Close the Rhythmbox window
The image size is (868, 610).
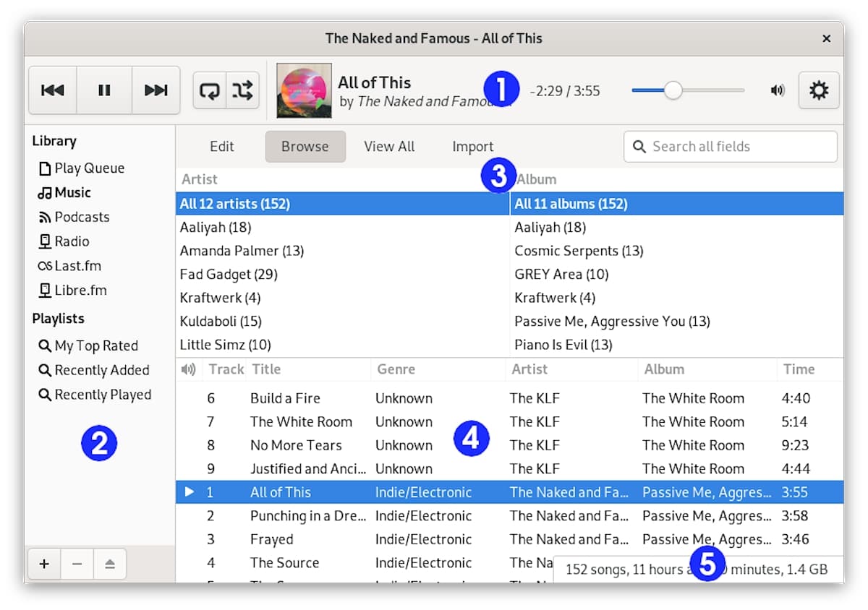click(826, 38)
